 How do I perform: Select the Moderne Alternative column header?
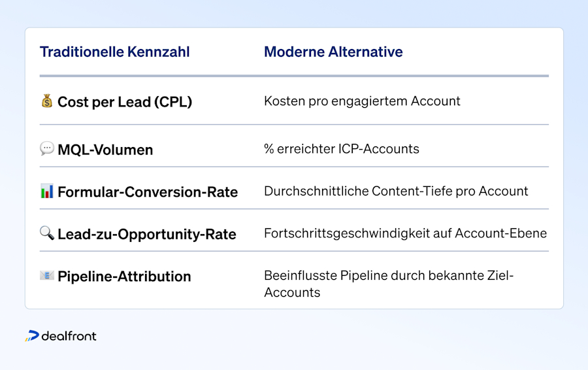333,52
